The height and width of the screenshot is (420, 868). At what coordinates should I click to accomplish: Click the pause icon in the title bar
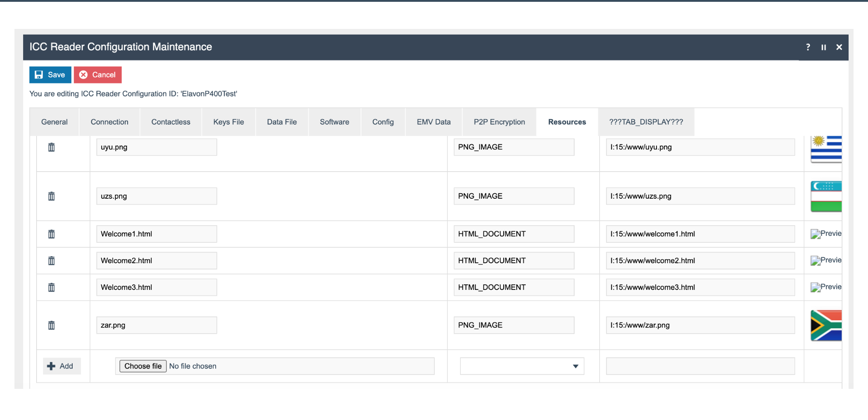[x=824, y=47]
